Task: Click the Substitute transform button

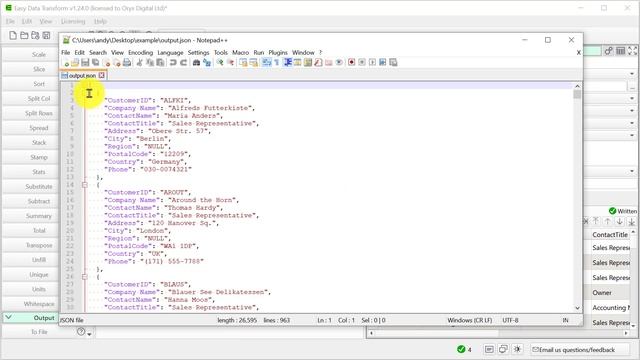Action: click(39, 187)
